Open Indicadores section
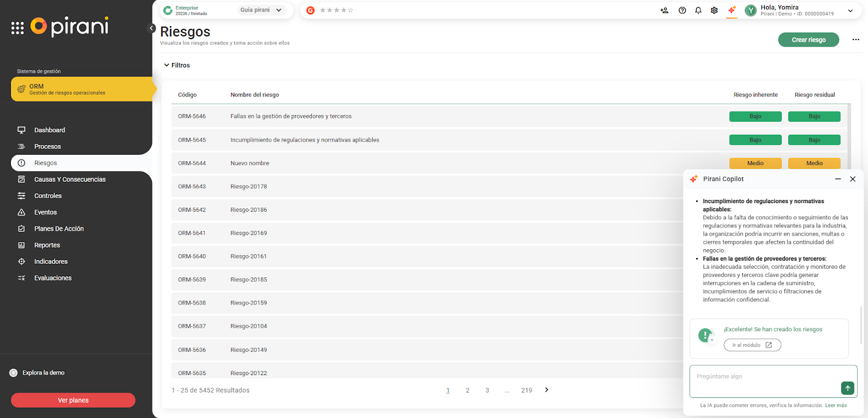Image resolution: width=868 pixels, height=418 pixels. (x=50, y=262)
